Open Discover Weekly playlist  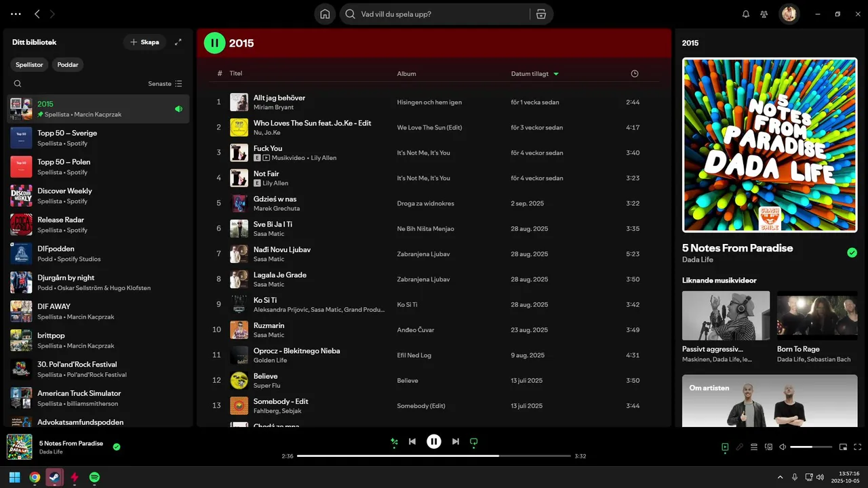point(98,196)
